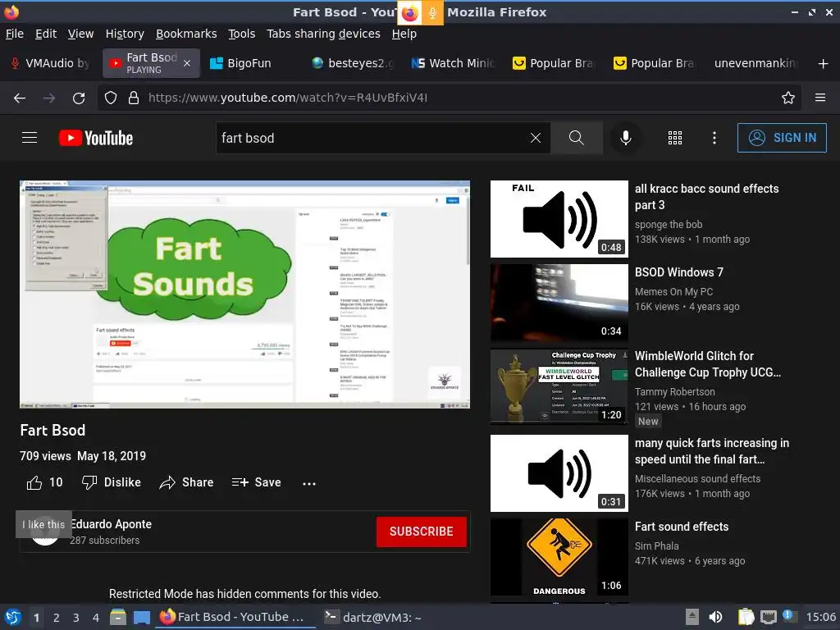Image resolution: width=840 pixels, height=630 pixels.
Task: Click the YouTube logo
Action: click(96, 138)
